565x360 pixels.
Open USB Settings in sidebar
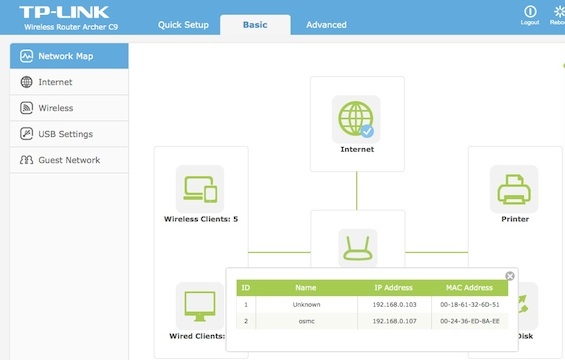pyautogui.click(x=69, y=134)
